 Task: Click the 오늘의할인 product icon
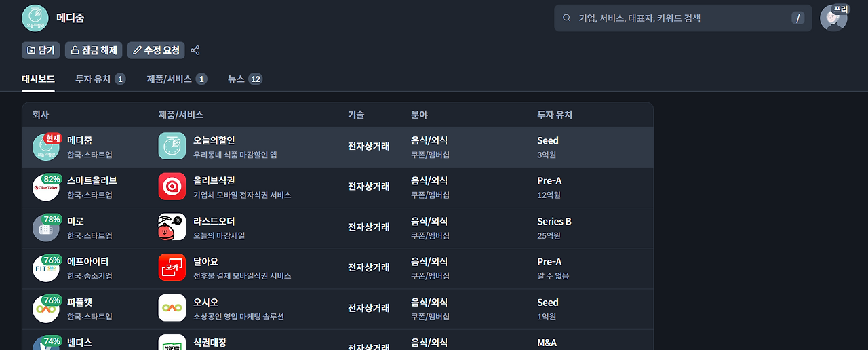172,147
